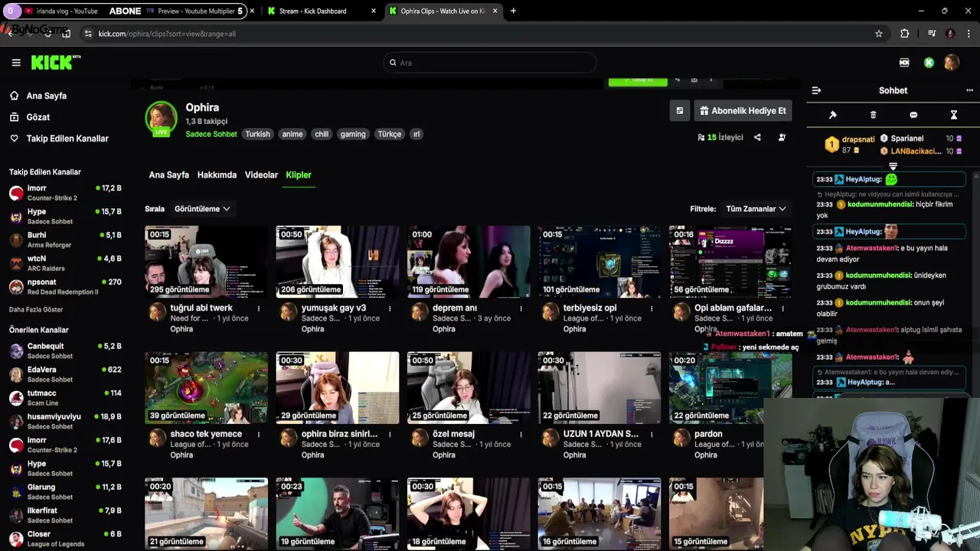Screen dimensions: 980x551
Task: Switch to the Videolar tab
Action: click(x=261, y=175)
